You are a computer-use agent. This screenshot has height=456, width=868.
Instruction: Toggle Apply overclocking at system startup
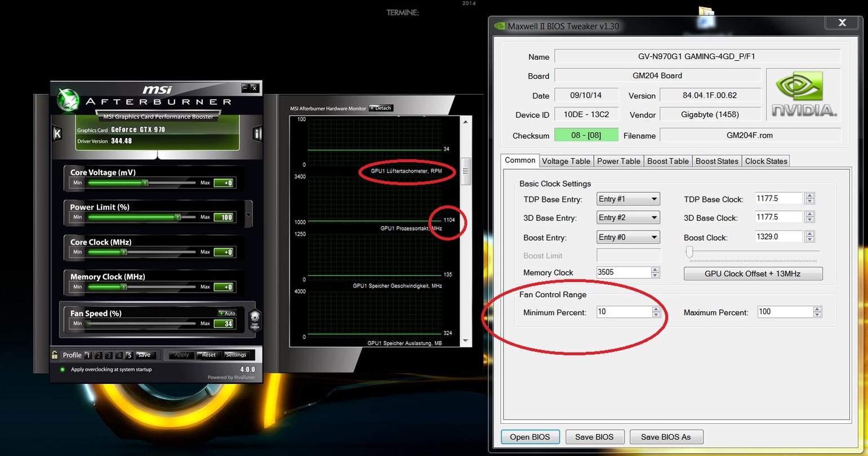coord(63,370)
